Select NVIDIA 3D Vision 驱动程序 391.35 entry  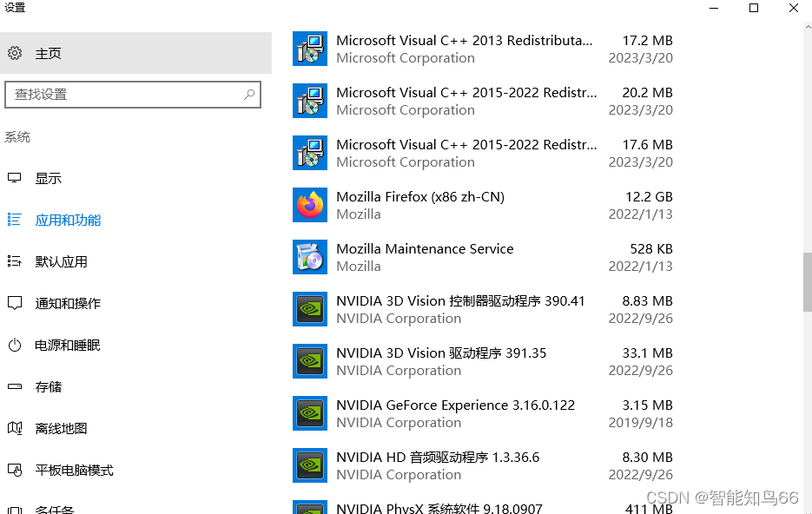(x=483, y=361)
